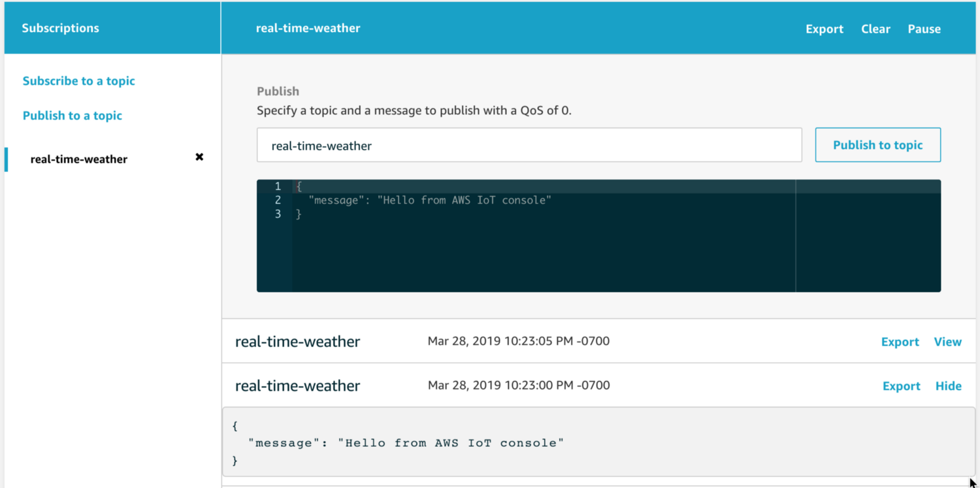Open the Publish to a topic link
The width and height of the screenshot is (980, 488).
73,116
